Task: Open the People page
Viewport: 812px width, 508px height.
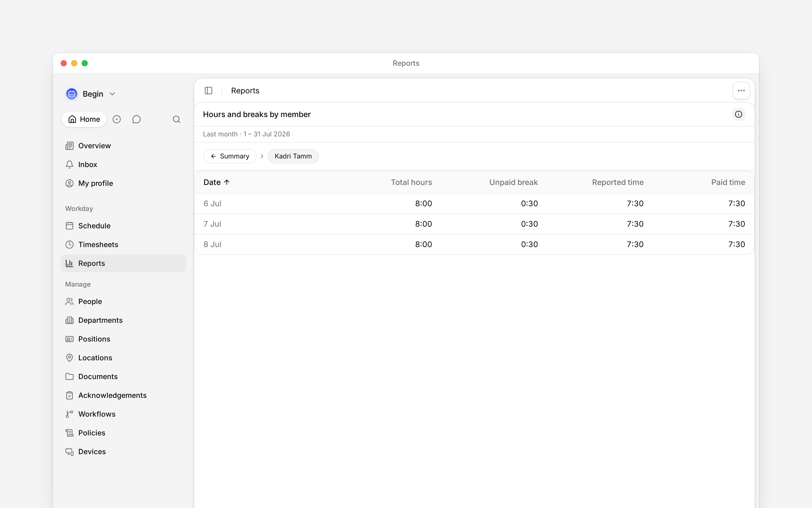Action: tap(124, 301)
